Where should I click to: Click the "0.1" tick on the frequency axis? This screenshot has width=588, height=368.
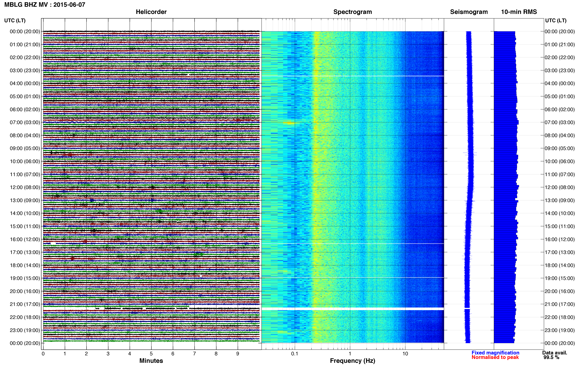tap(295, 354)
